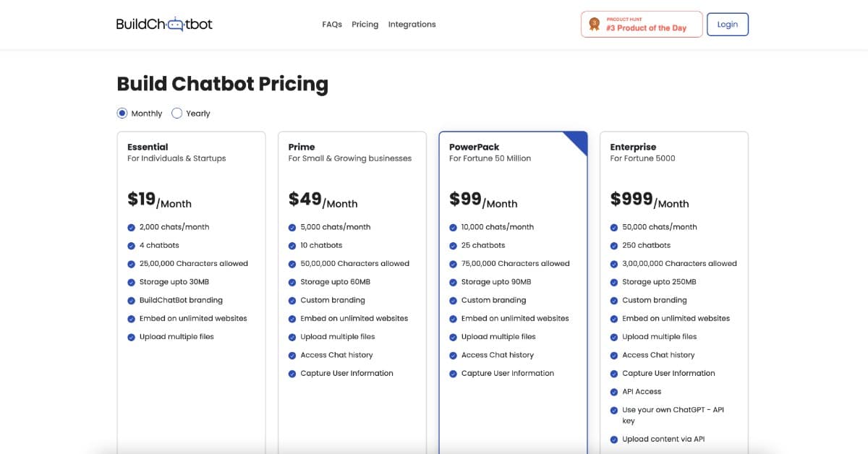The height and width of the screenshot is (454, 868).
Task: Click 'For Small & Growing businesses' subtitle
Action: 349,158
